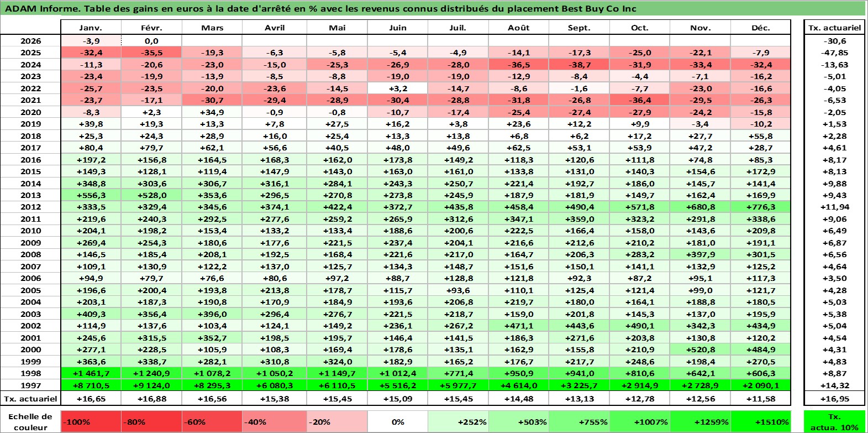Select the '+14,32' actuarial rate value

coord(834,385)
